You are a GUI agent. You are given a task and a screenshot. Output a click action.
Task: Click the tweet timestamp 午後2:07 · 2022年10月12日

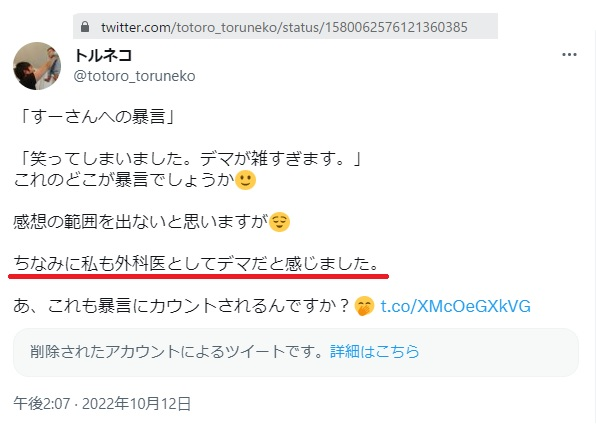102,404
